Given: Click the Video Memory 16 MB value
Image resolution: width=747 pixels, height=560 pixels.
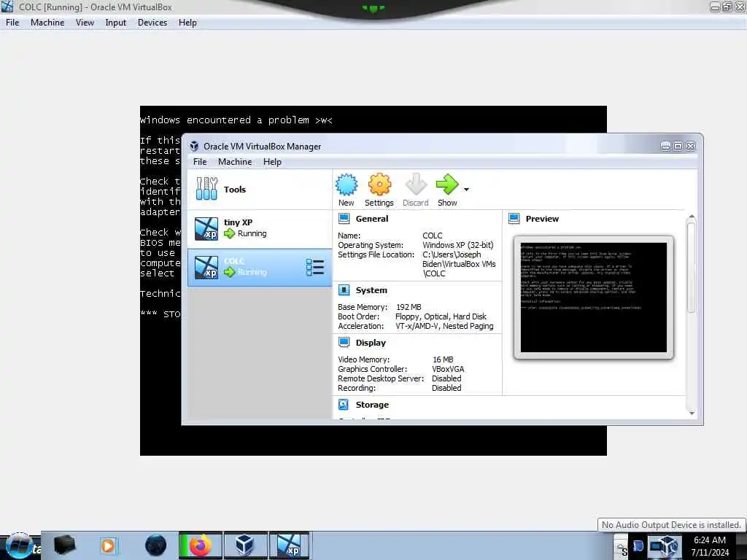Looking at the screenshot, I should [x=443, y=359].
